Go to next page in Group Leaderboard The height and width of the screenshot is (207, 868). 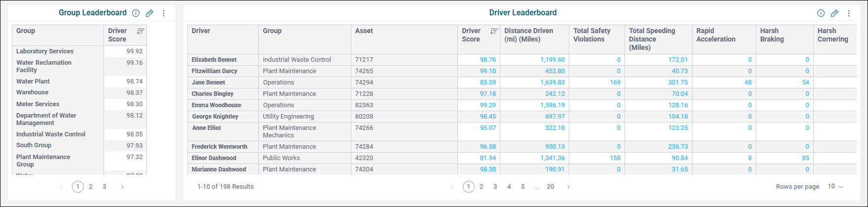pyautogui.click(x=122, y=187)
